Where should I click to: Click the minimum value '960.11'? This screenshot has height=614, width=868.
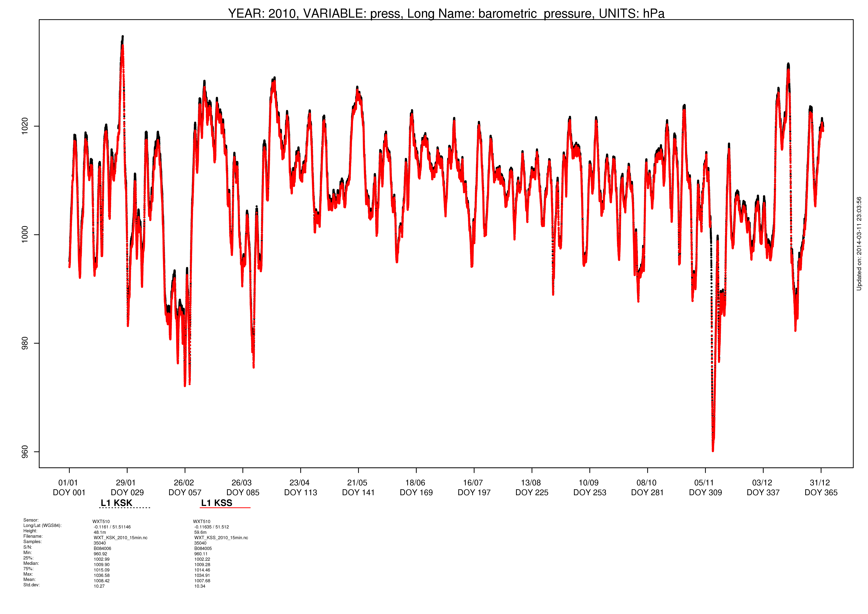[201, 554]
